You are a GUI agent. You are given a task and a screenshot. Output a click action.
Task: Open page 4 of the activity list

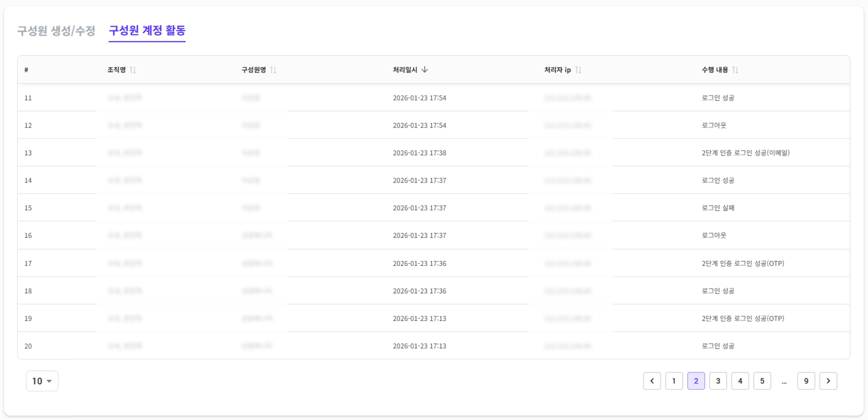[x=740, y=381]
